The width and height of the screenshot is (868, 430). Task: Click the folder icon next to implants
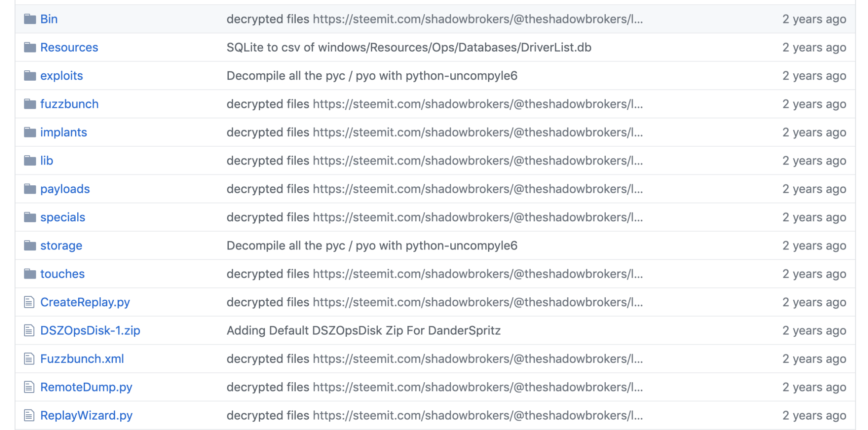coord(30,132)
